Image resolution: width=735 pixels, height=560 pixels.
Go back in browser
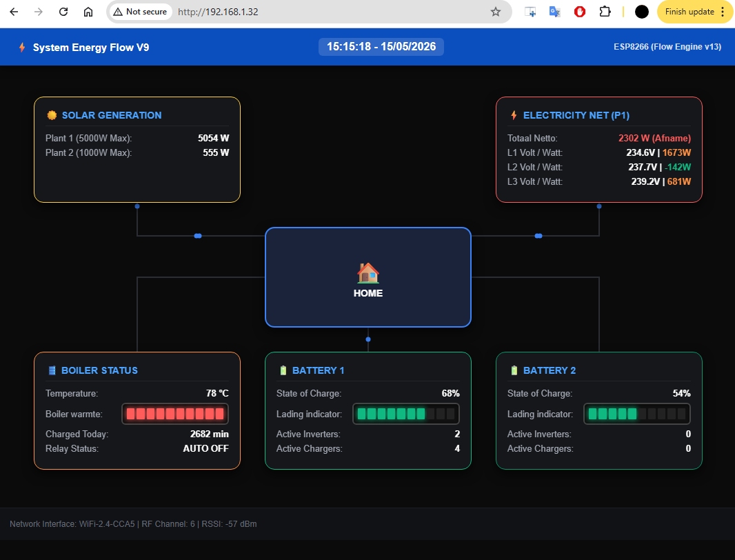tap(14, 12)
